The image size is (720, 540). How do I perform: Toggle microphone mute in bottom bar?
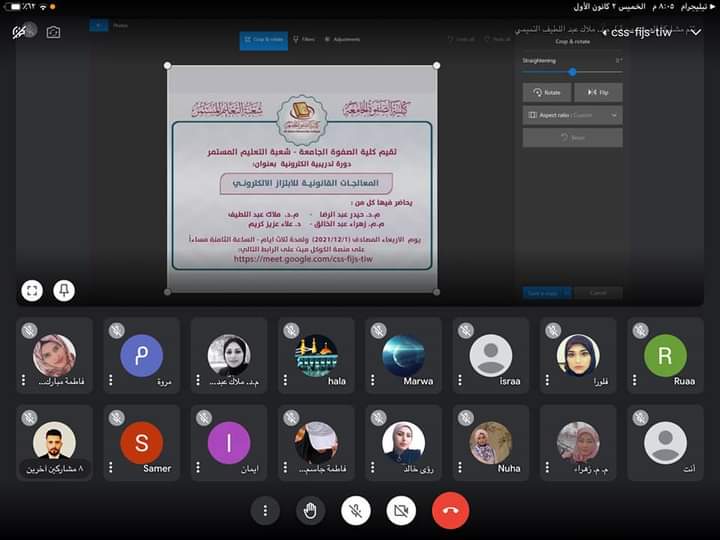(354, 510)
